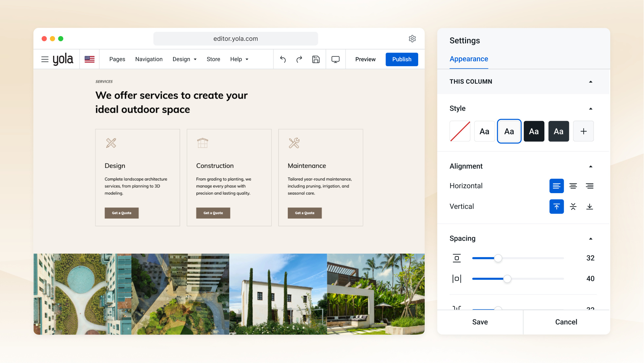
Task: Open the Help dropdown menu
Action: [x=239, y=59]
